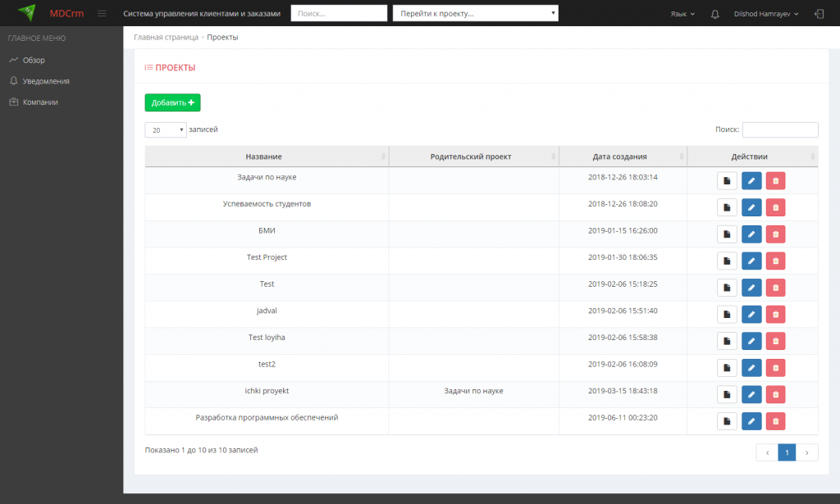Delete the Test Project entry
This screenshot has height=504, width=840.
(776, 261)
